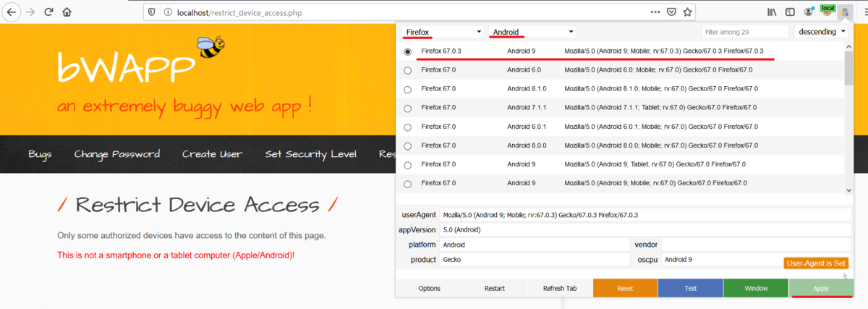The width and height of the screenshot is (868, 309).
Task: Click the orange Reset button
Action: pos(625,288)
